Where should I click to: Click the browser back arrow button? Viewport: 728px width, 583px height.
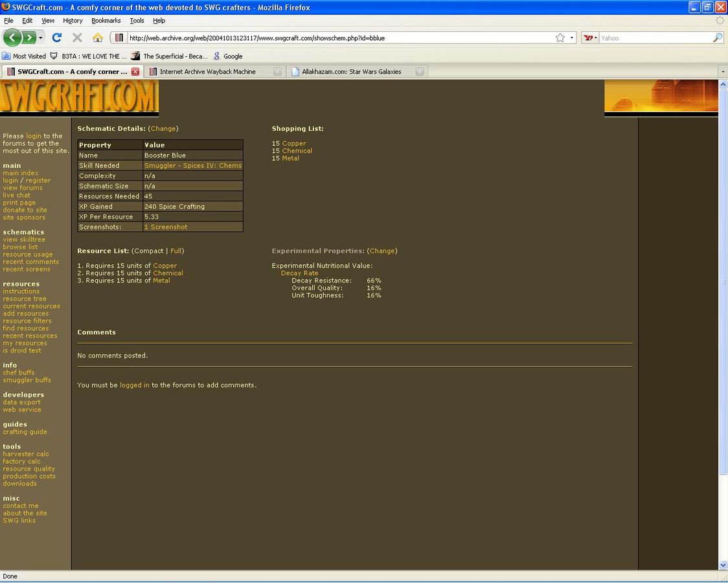[12, 38]
